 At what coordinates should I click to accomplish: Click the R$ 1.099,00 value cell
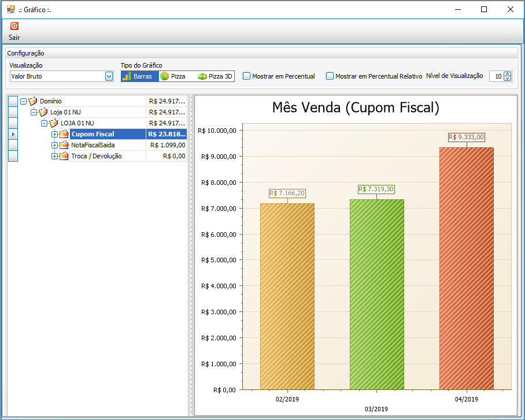coord(167,145)
